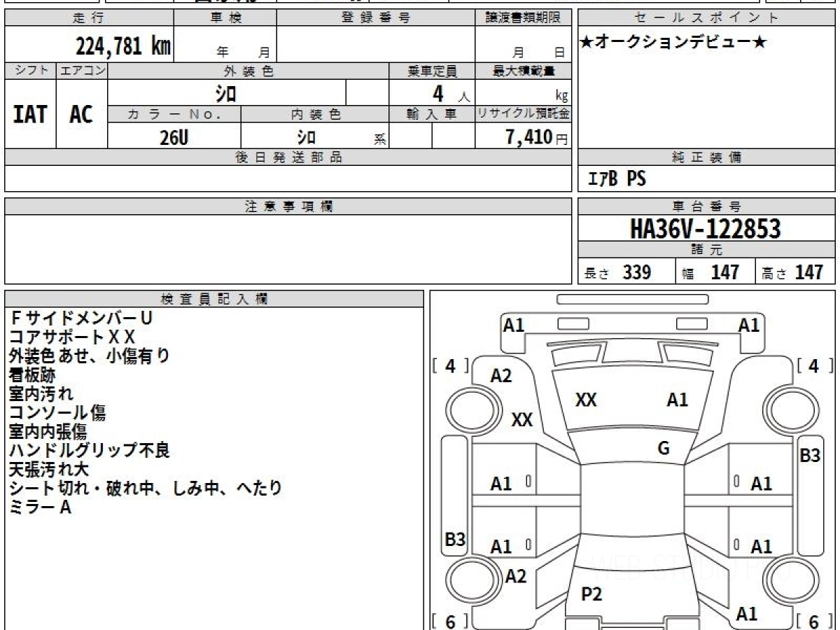The width and height of the screenshot is (840, 630).
Task: Click the 乗車定員 header cell
Action: click(432, 71)
